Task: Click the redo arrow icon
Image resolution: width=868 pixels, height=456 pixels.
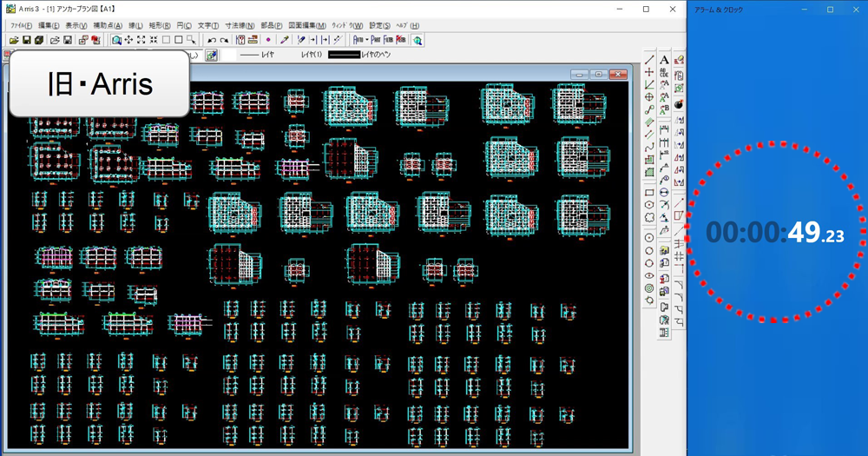Action: click(x=225, y=40)
